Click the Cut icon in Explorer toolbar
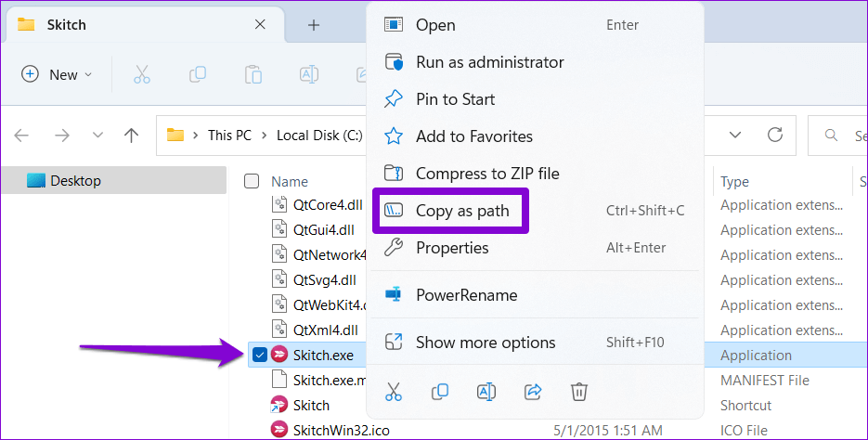The height and width of the screenshot is (440, 868). coord(142,74)
